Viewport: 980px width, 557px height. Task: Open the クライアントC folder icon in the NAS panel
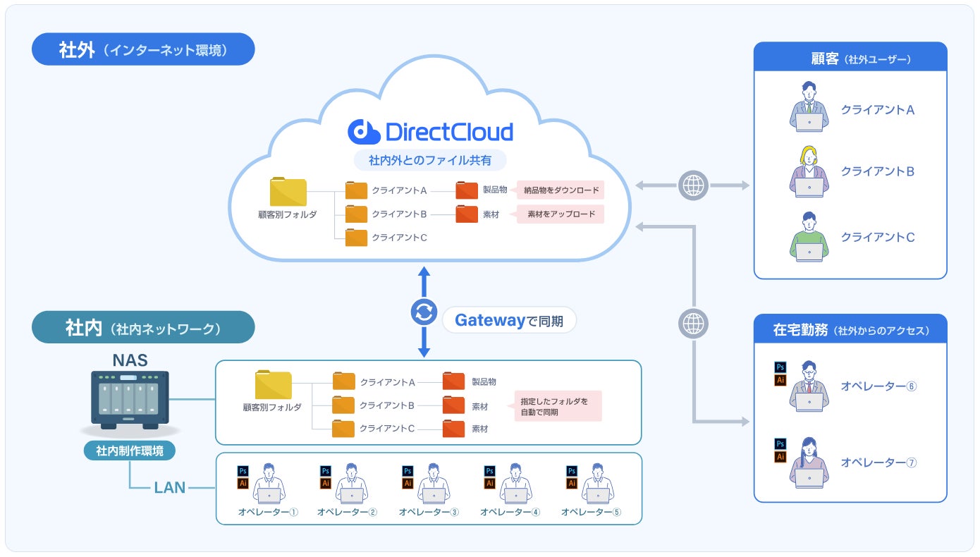click(x=343, y=429)
